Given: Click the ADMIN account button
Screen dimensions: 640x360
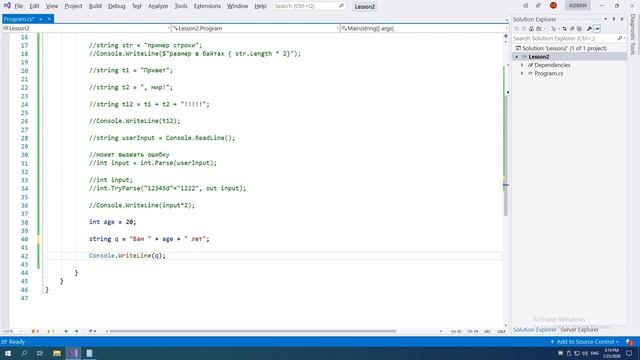Looking at the screenshot, I should click(x=578, y=6).
